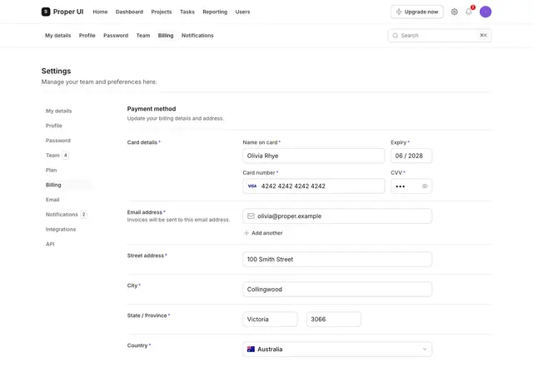The height and width of the screenshot is (392, 533).
Task: Click the Australia flag icon
Action: tap(251, 350)
